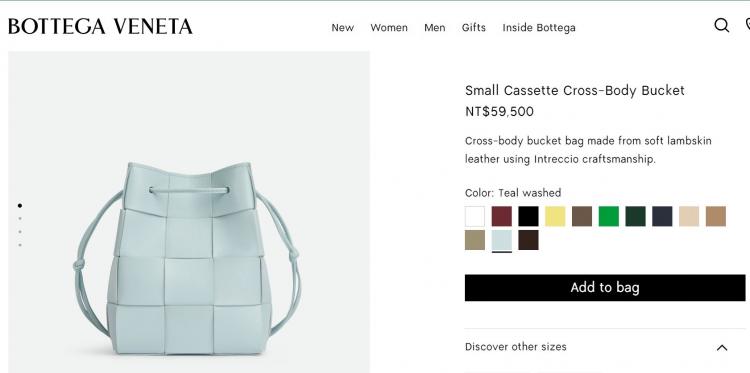
Task: Choose the black color swatch
Action: (x=528, y=216)
